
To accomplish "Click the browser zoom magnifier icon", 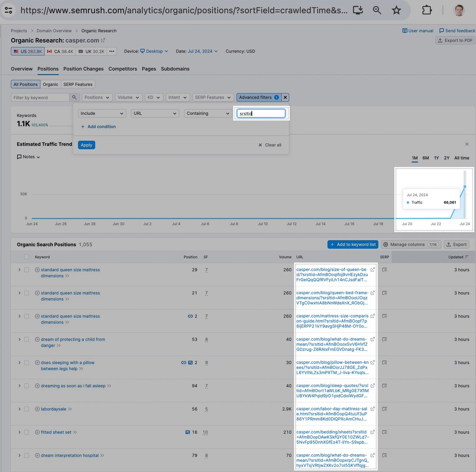I will tap(377, 10).
